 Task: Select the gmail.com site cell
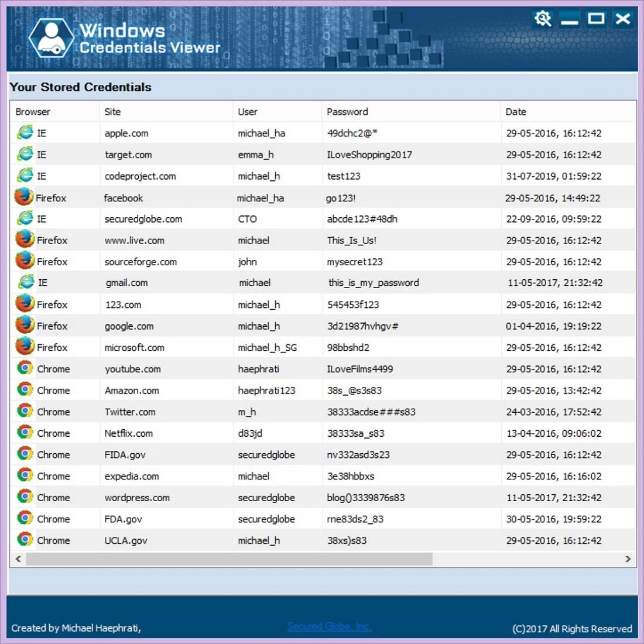[127, 283]
